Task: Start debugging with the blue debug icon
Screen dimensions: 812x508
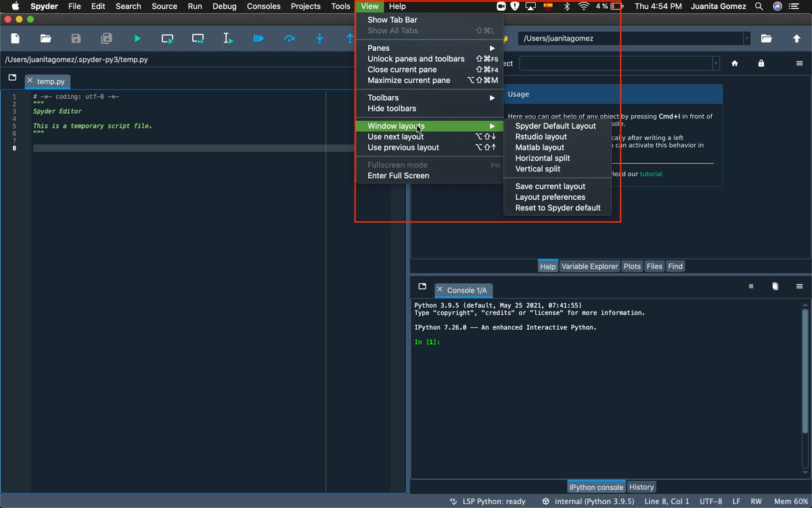Action: click(258, 39)
